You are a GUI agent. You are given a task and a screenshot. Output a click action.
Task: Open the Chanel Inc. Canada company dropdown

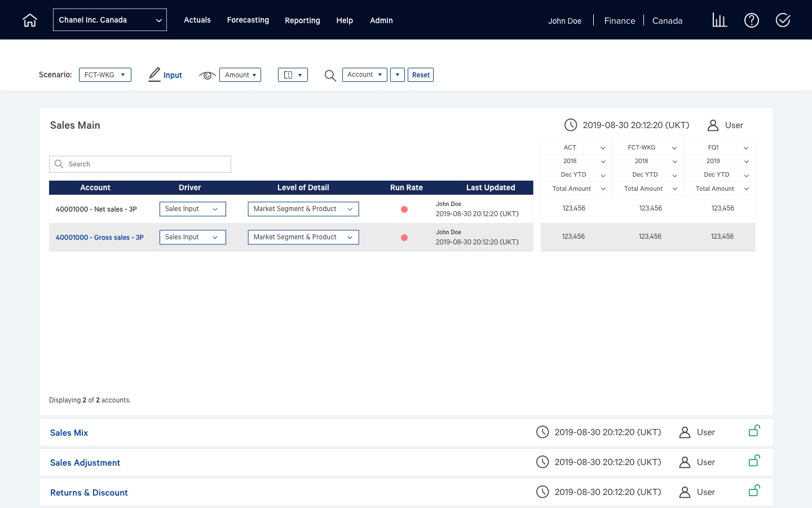[x=110, y=20]
